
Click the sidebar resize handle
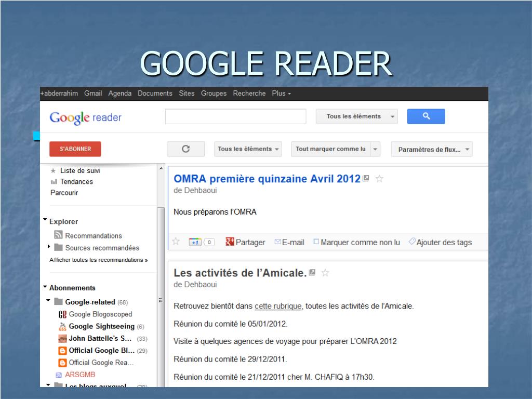tap(161, 300)
